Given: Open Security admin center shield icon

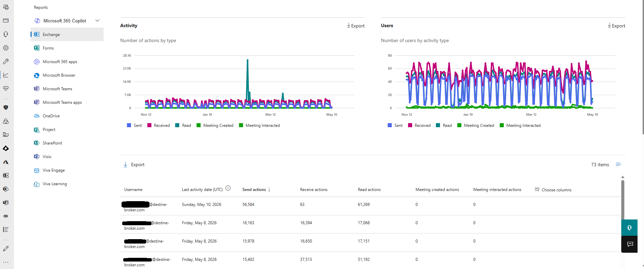Looking at the screenshot, I should point(6,108).
